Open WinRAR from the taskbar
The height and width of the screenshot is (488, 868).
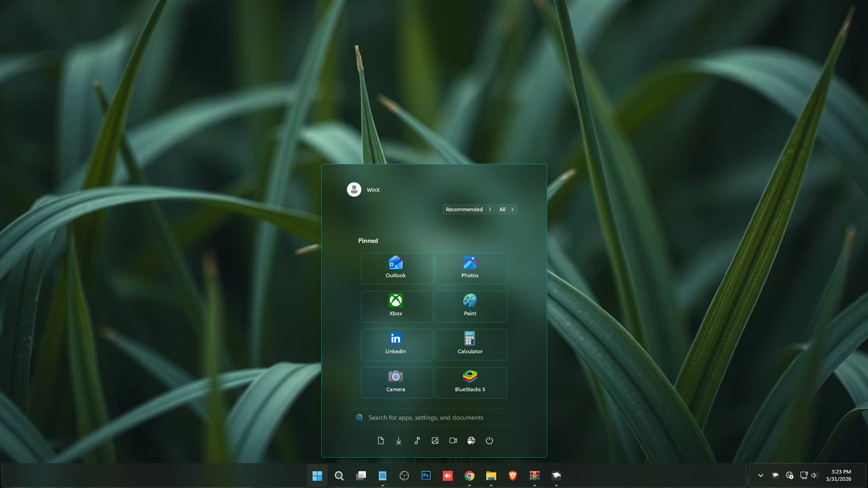[535, 476]
